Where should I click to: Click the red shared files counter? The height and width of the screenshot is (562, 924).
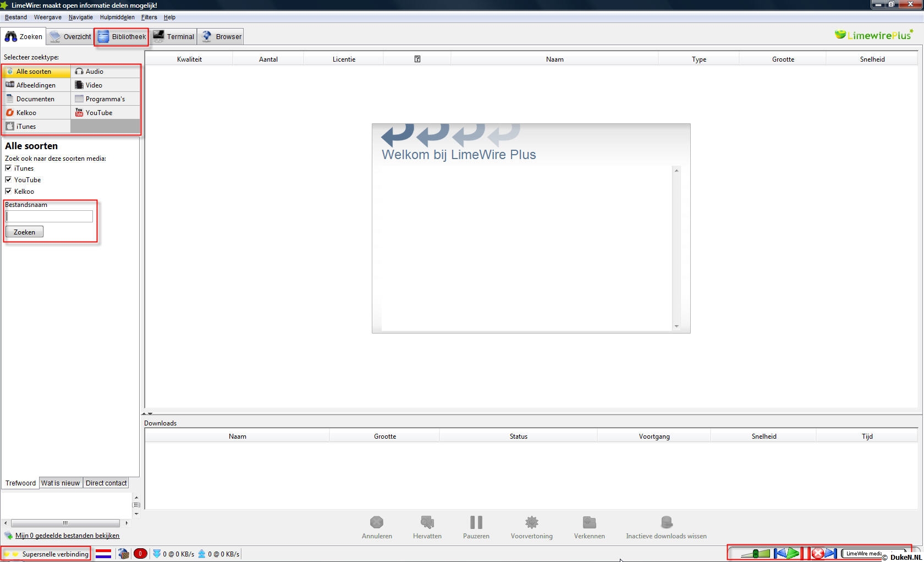(140, 554)
